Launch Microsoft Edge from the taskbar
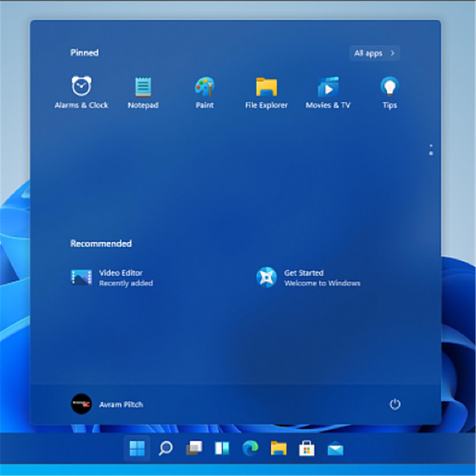Screen dimensions: 476x476 click(x=250, y=448)
